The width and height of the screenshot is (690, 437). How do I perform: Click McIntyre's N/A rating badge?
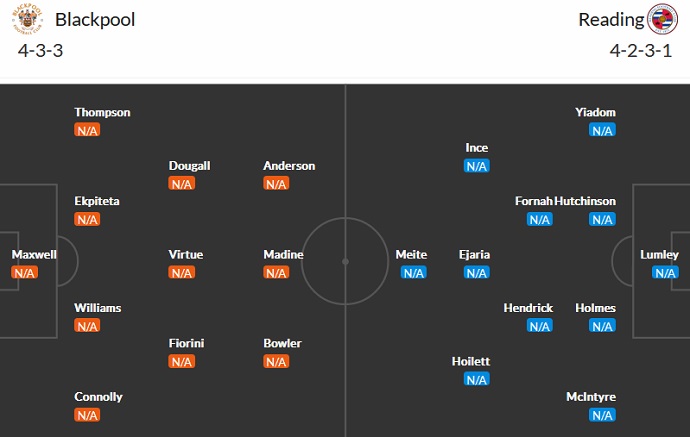coord(602,414)
